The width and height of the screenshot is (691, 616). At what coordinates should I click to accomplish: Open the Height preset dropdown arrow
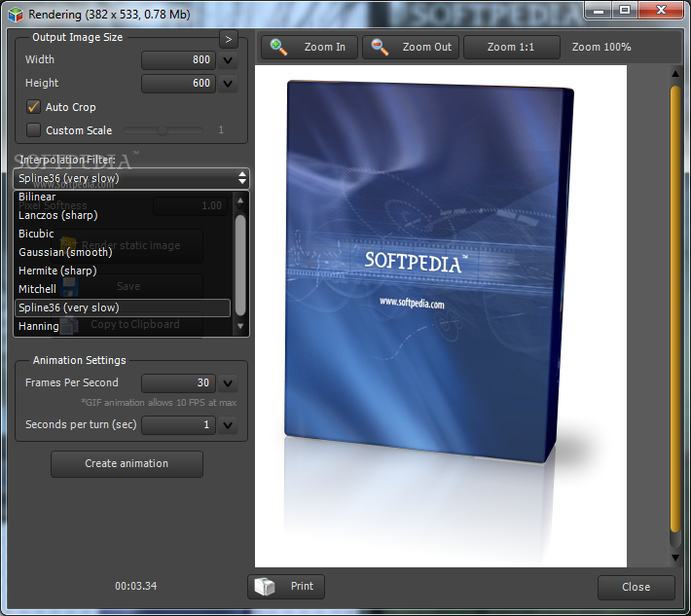tap(228, 84)
